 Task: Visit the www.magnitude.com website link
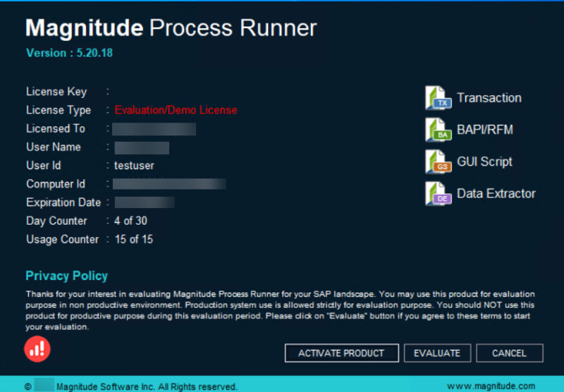[491, 386]
